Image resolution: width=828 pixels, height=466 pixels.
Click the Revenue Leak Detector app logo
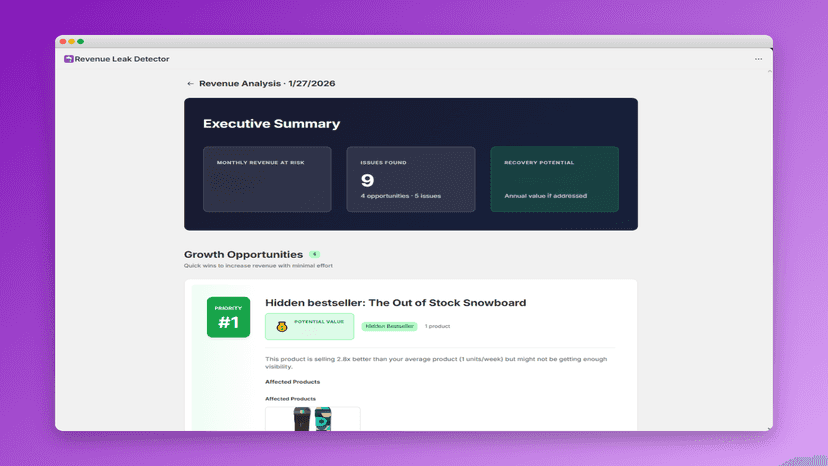pos(69,59)
